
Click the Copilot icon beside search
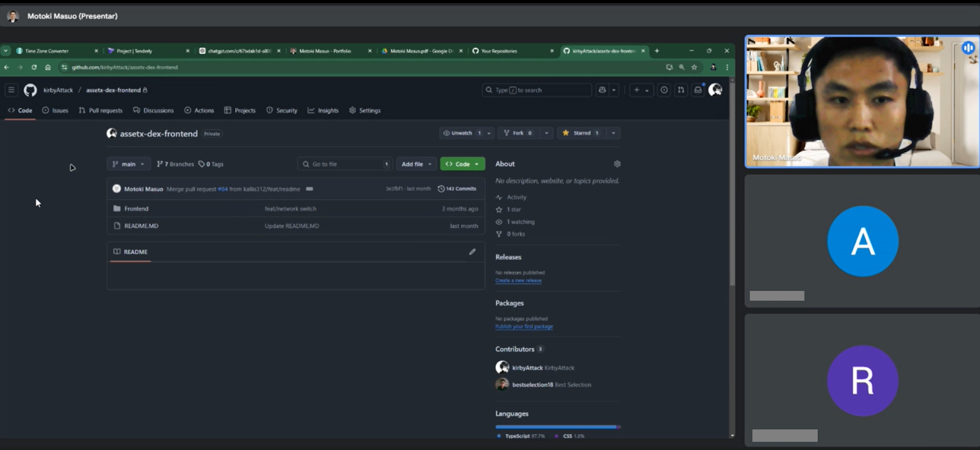[603, 90]
